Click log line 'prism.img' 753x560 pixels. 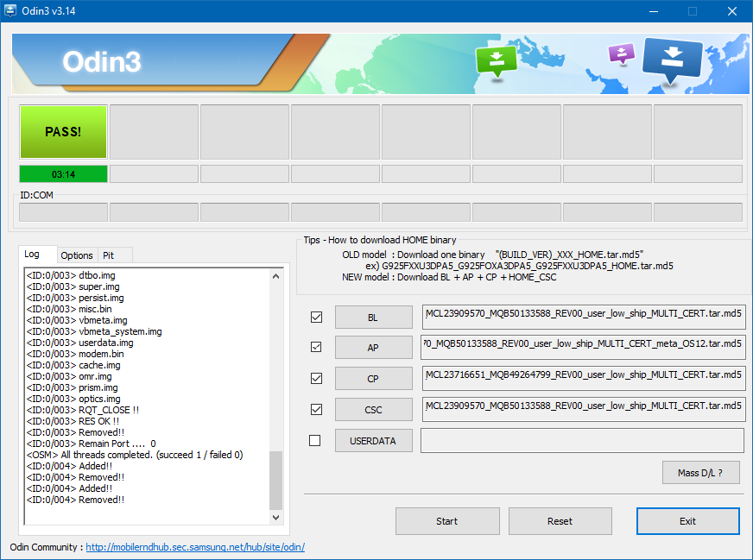pyautogui.click(x=72, y=387)
